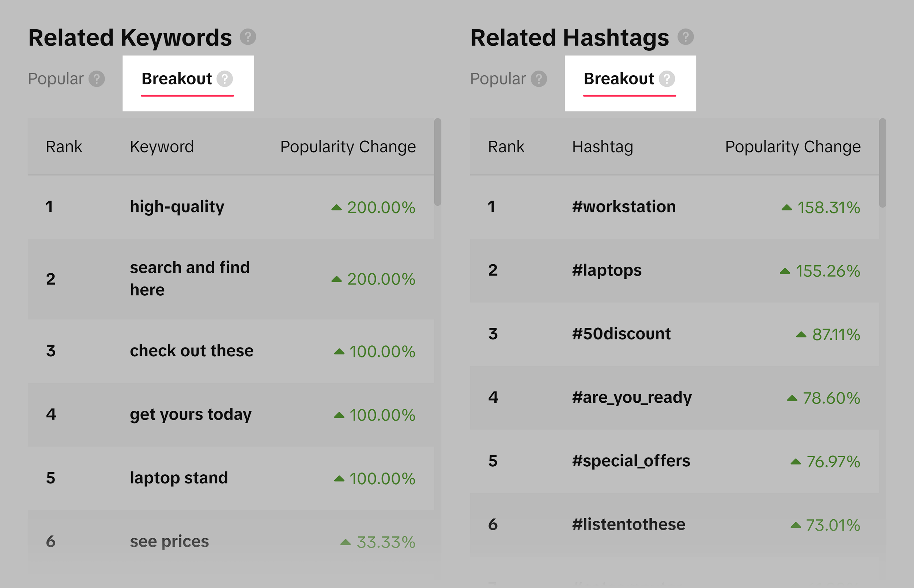Click the help icon next to left Breakout tab
This screenshot has height=588, width=914.
[x=226, y=79]
